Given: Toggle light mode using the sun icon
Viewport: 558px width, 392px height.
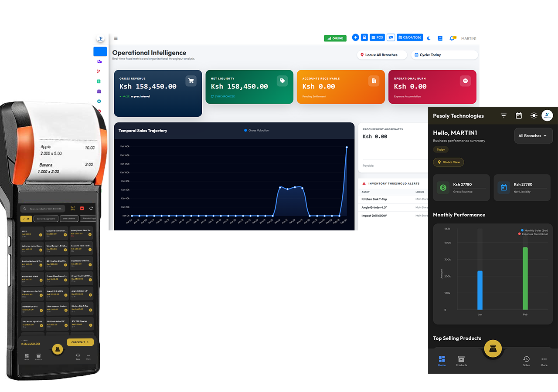Looking at the screenshot, I should tap(534, 115).
